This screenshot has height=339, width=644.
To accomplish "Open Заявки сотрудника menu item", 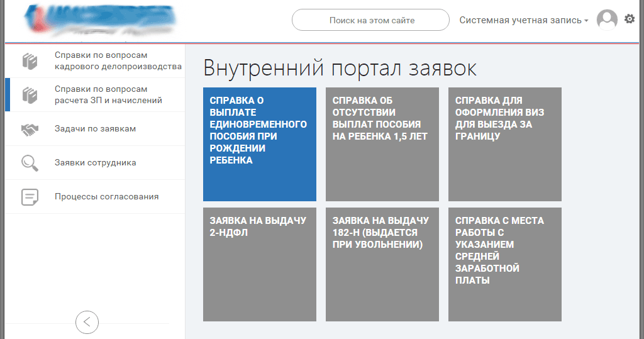I will click(x=95, y=163).
